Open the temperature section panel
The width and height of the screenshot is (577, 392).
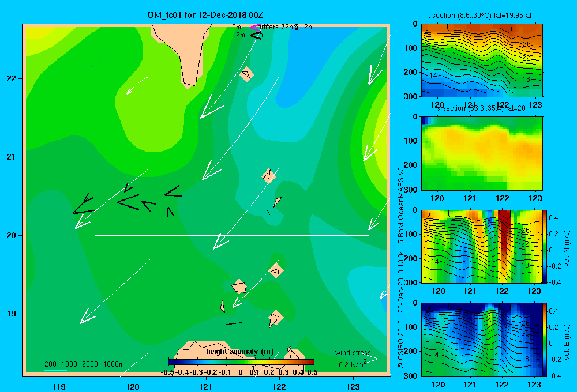click(x=482, y=61)
